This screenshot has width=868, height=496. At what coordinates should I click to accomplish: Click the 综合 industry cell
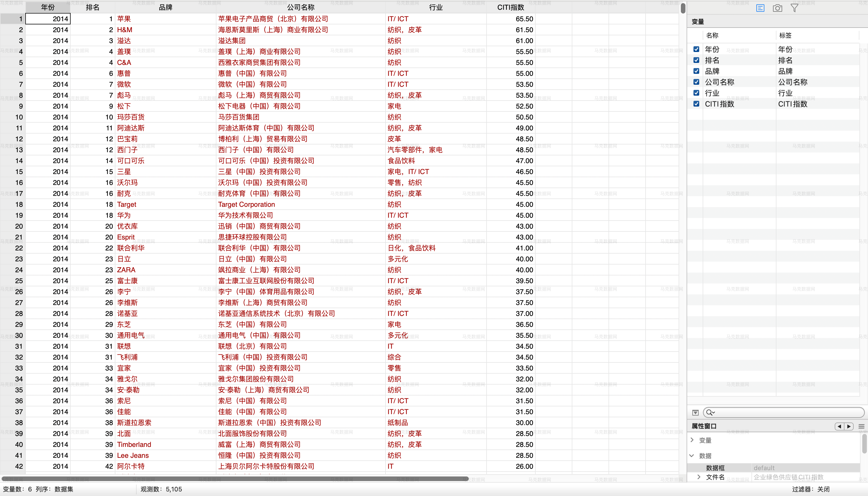click(x=436, y=357)
